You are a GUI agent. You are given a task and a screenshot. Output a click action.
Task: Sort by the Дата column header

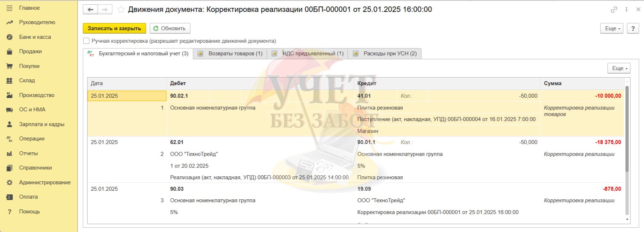point(127,83)
